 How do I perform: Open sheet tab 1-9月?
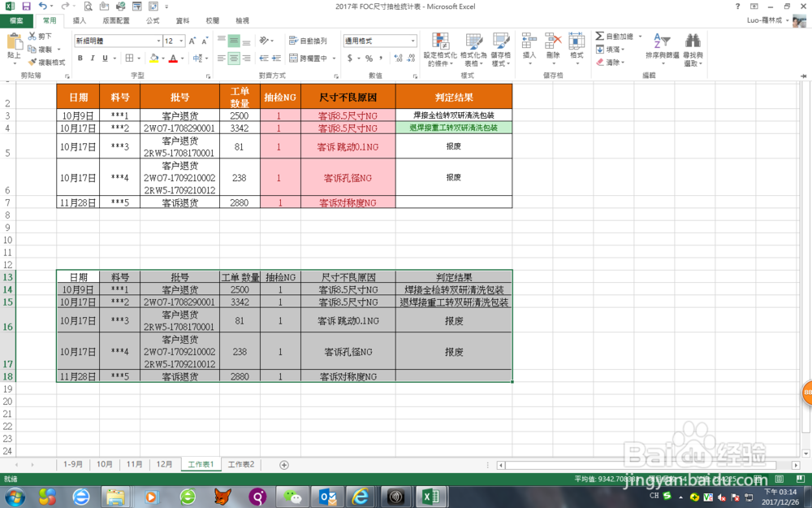(73, 464)
